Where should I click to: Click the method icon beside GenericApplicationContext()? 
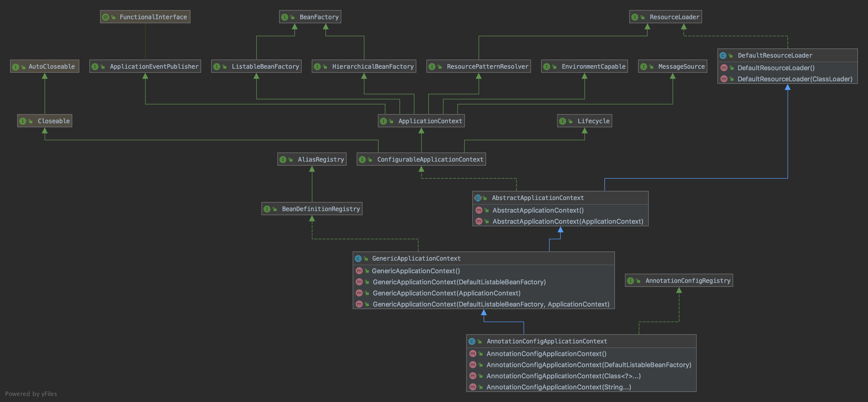(359, 271)
